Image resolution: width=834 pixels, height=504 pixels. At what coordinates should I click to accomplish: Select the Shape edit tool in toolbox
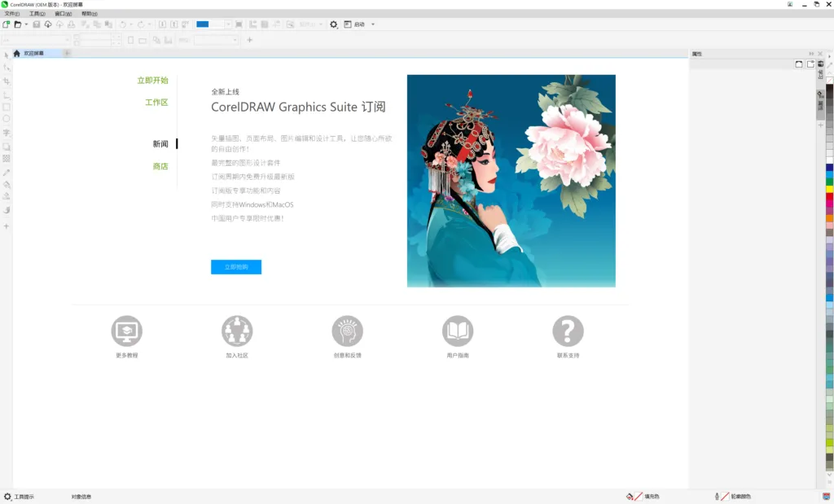coord(7,68)
